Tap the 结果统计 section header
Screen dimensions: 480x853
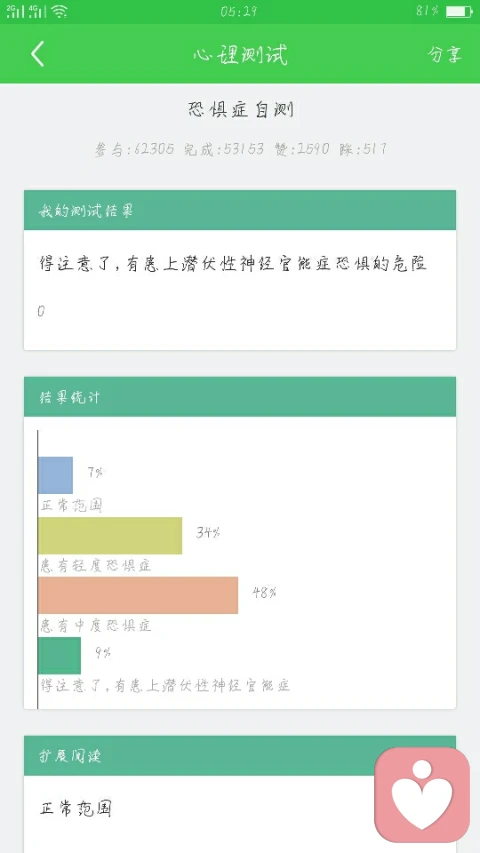(239, 397)
